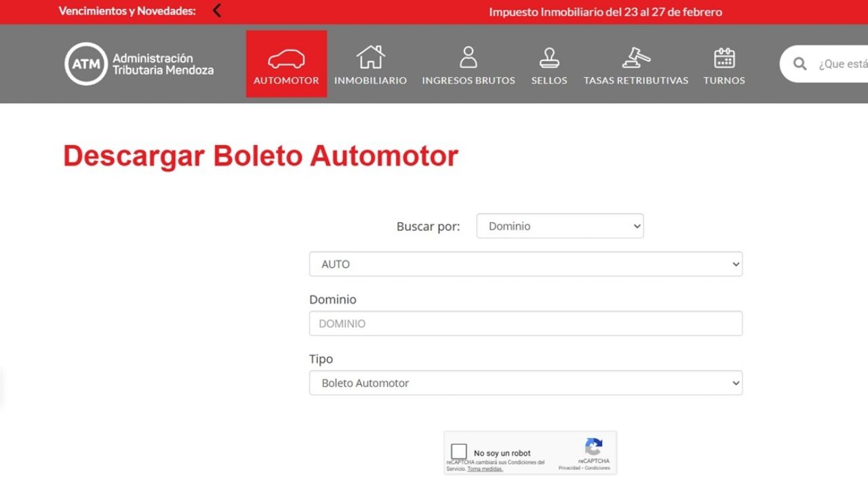The width and height of the screenshot is (868, 488).
Task: Select the Sellos stamp icon
Action: 549,58
